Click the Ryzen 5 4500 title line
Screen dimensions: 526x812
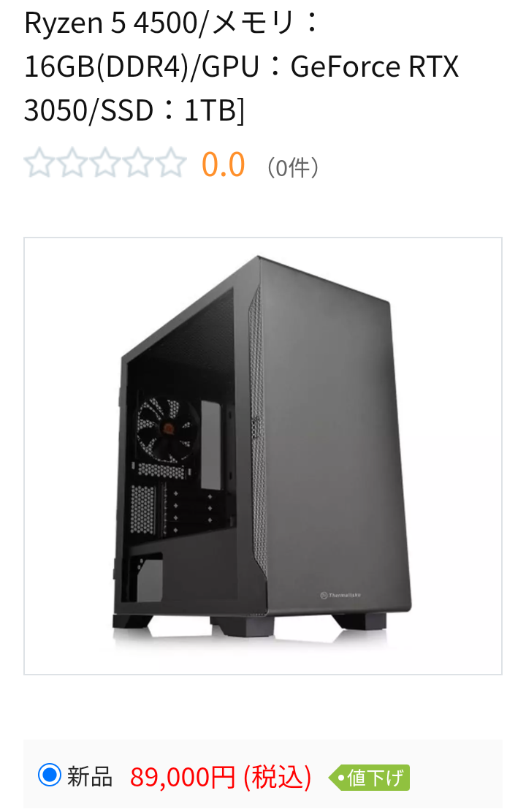(172, 23)
